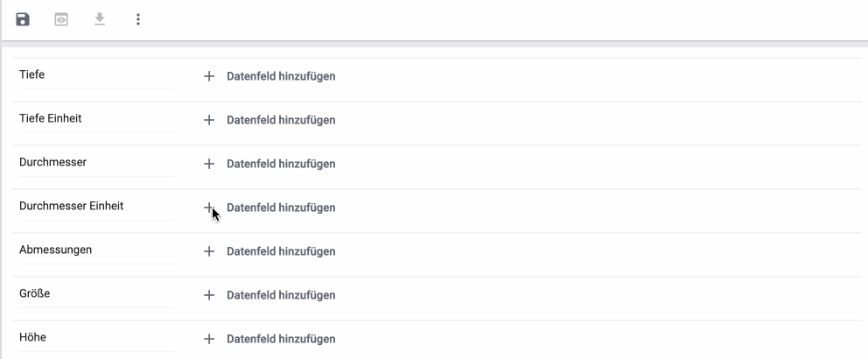This screenshot has height=359, width=868.
Task: Select the Tiefe field label
Action: click(32, 74)
